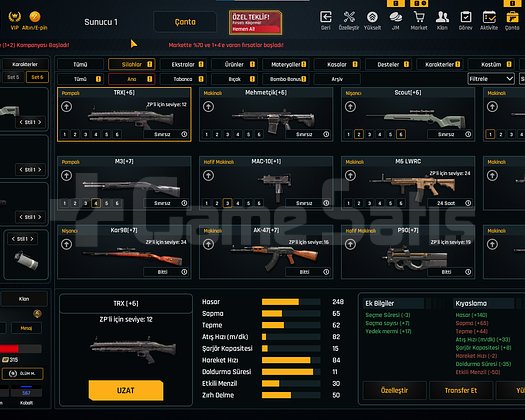Open the ÖZEL TEKLİF special offer banner
The height and width of the screenshot is (420, 525).
(255, 22)
